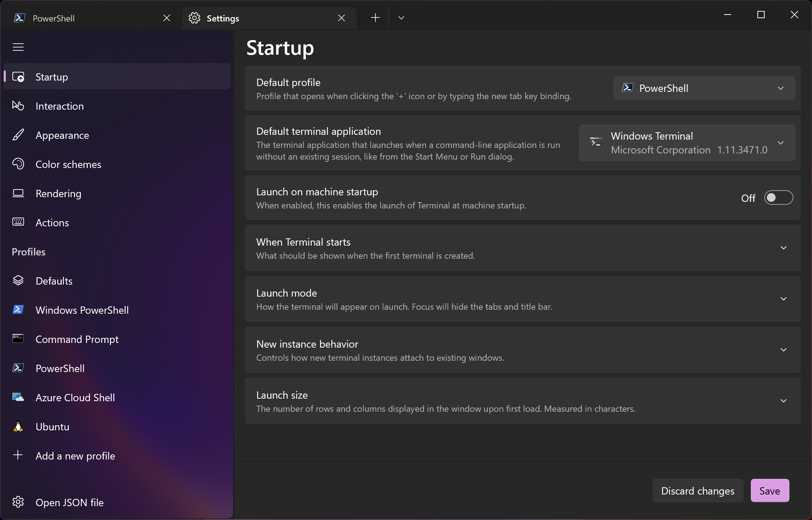Select the Azure Cloud Shell profile
This screenshot has width=812, height=520.
(75, 398)
